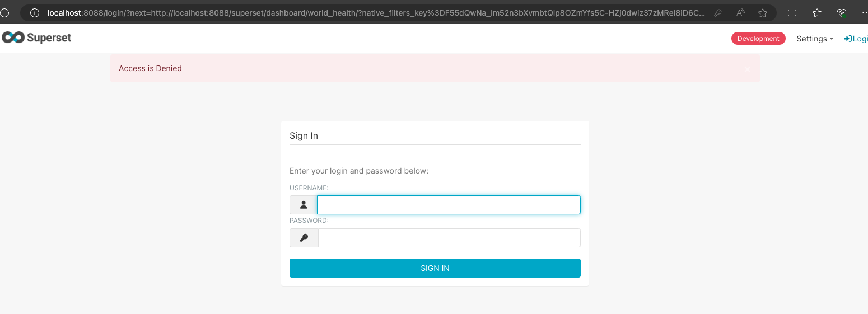Click the browser refresh icon
The width and height of the screenshot is (868, 314).
[x=4, y=12]
